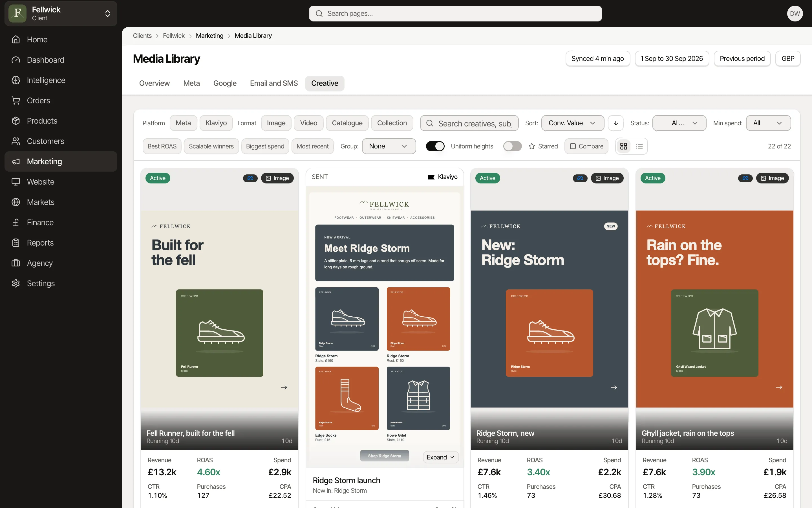The image size is (812, 508).
Task: Open Products in the sidebar
Action: pos(61,121)
